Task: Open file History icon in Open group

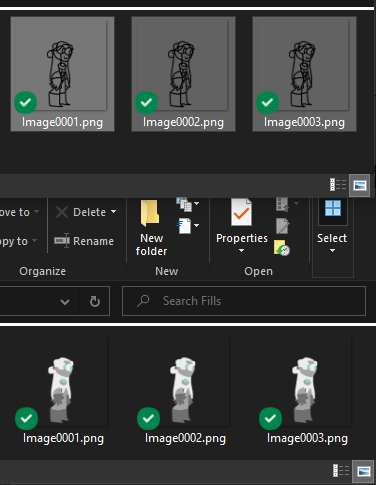Action: pos(282,247)
